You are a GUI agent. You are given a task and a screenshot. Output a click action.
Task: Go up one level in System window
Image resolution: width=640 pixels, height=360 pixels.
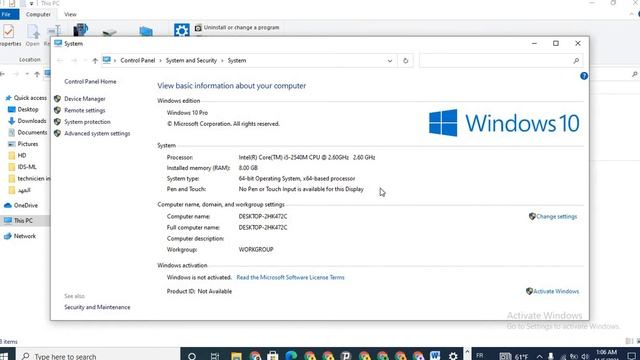point(95,61)
